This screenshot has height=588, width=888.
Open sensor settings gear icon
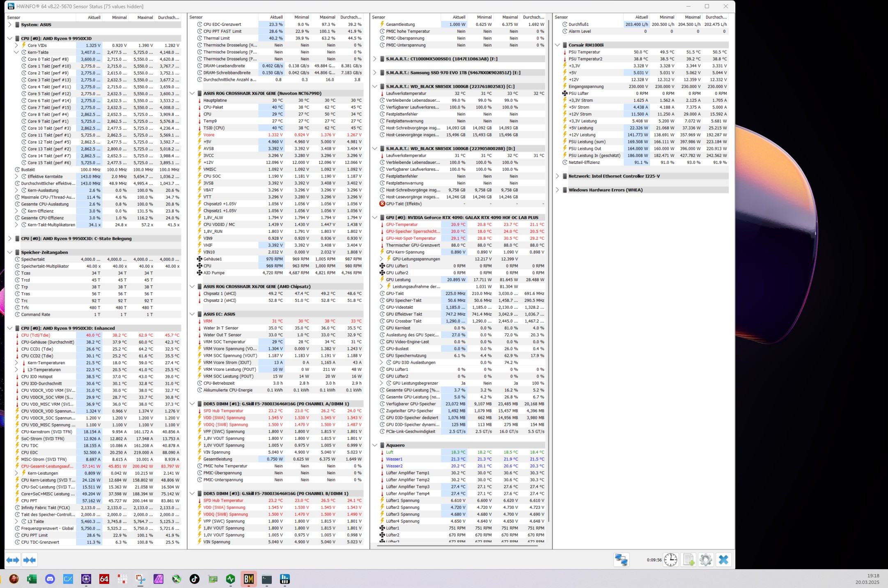(706, 560)
